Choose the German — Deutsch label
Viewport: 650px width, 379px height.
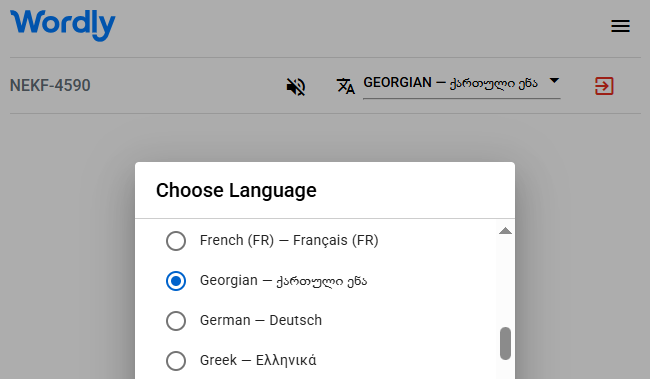click(x=261, y=321)
